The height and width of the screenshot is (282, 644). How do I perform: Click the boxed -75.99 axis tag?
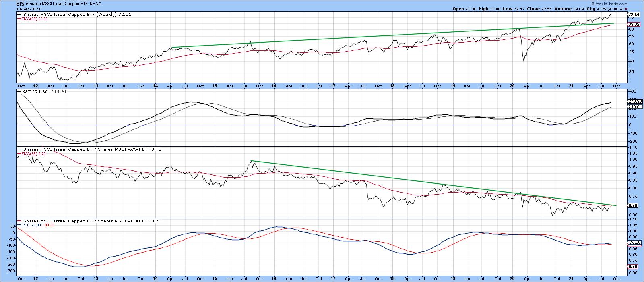(634, 243)
